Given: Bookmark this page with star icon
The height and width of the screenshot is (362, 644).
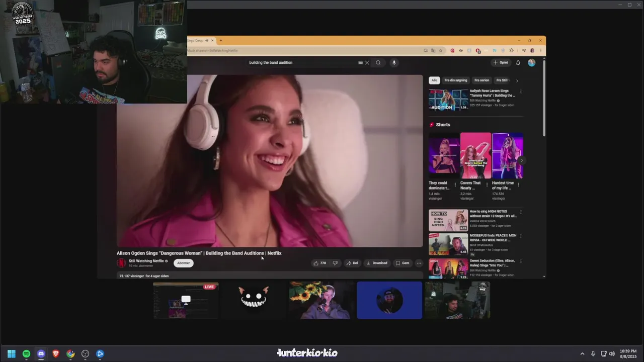Looking at the screenshot, I should (441, 50).
